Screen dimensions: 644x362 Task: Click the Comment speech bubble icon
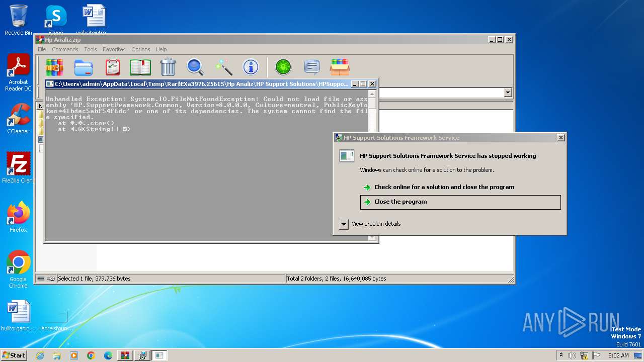click(312, 67)
